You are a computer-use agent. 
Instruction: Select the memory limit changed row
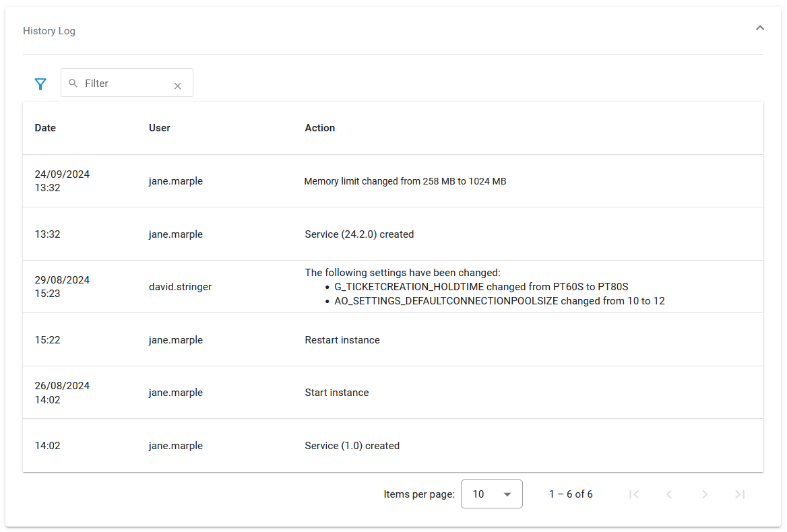pyautogui.click(x=405, y=181)
